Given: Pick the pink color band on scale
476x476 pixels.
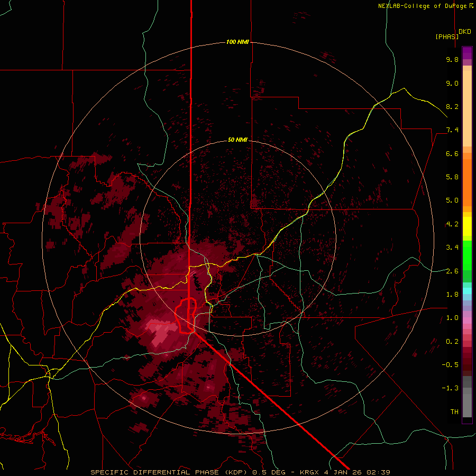Looking at the screenshot, I should tap(467, 321).
